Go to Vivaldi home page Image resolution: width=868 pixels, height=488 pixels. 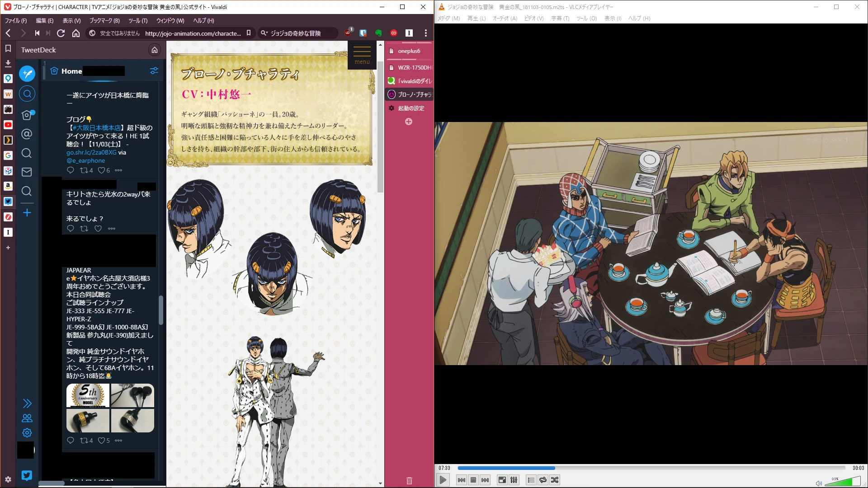(x=76, y=33)
